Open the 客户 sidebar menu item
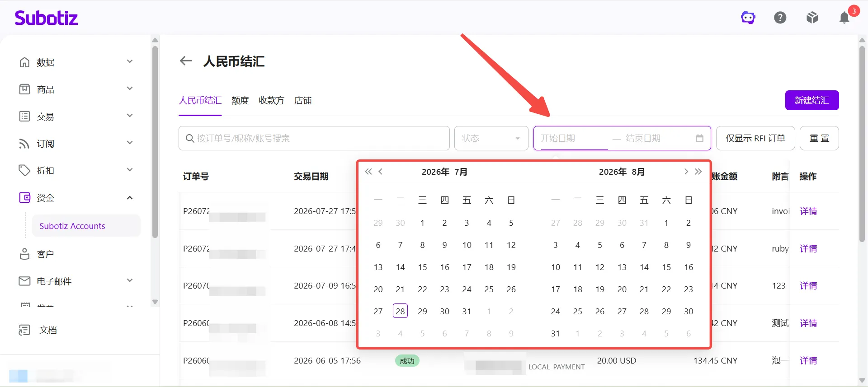Viewport: 868px width, 387px height. (x=45, y=254)
